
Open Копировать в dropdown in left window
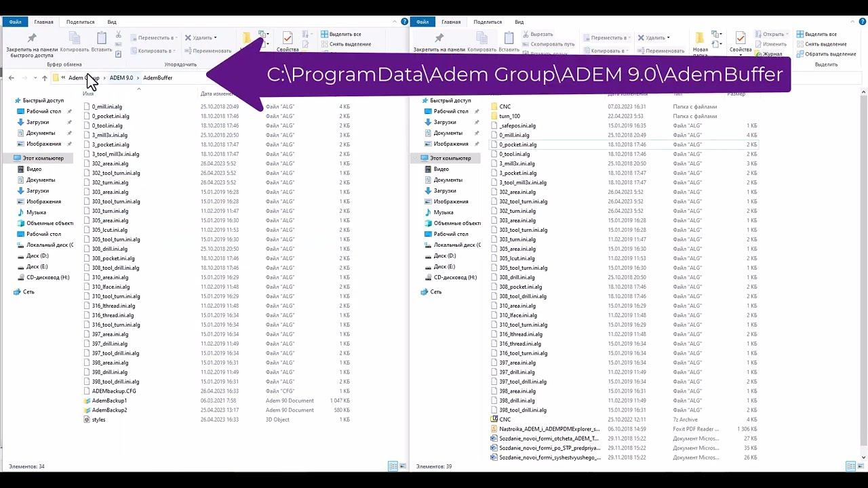pos(153,51)
